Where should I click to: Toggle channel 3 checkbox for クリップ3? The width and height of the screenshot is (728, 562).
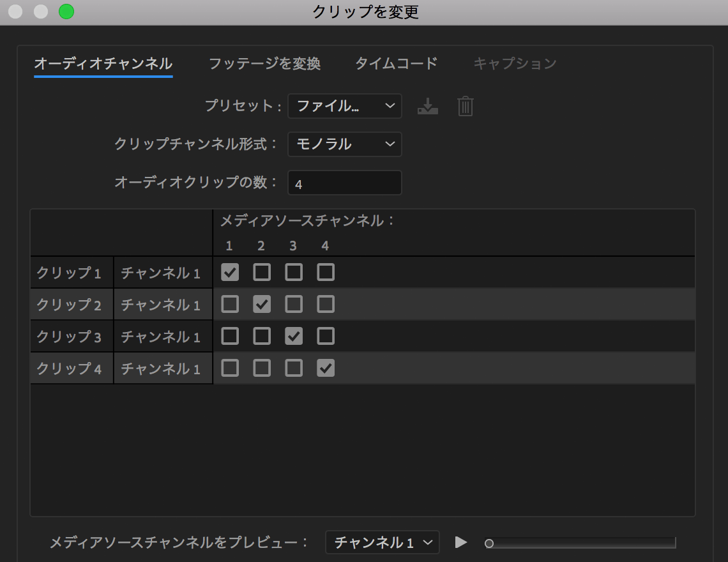tap(293, 336)
